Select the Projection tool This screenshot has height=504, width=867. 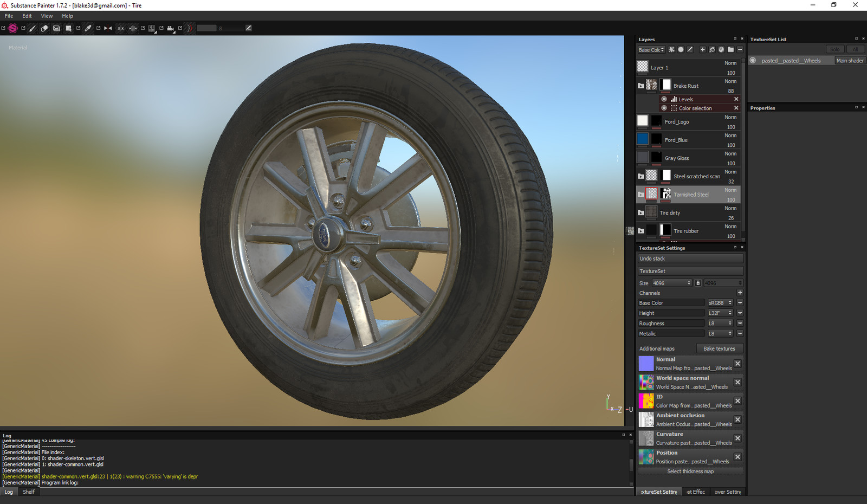[x=56, y=28]
